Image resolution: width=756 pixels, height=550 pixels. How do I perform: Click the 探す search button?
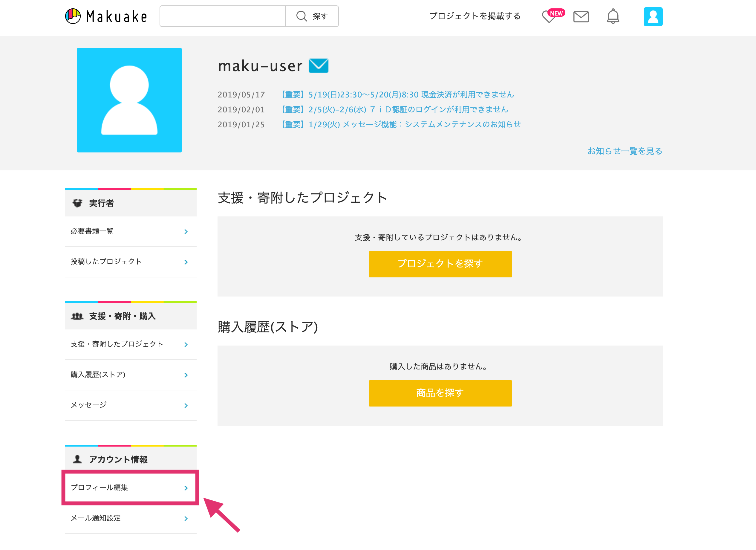(312, 16)
